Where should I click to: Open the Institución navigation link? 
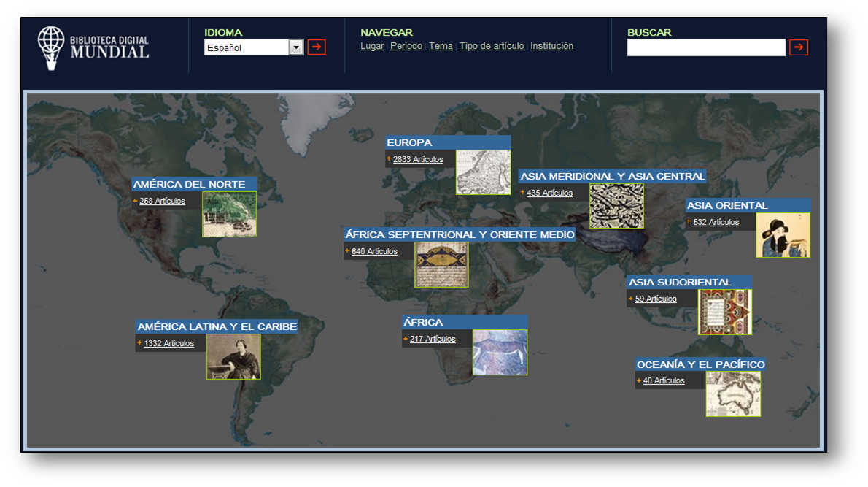click(x=551, y=46)
